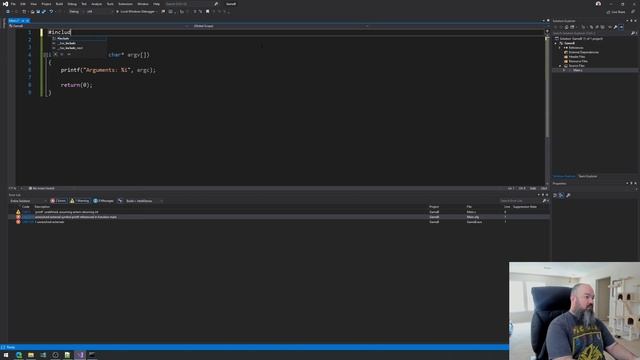
Task: Click the Description column header
Action: point(42,207)
